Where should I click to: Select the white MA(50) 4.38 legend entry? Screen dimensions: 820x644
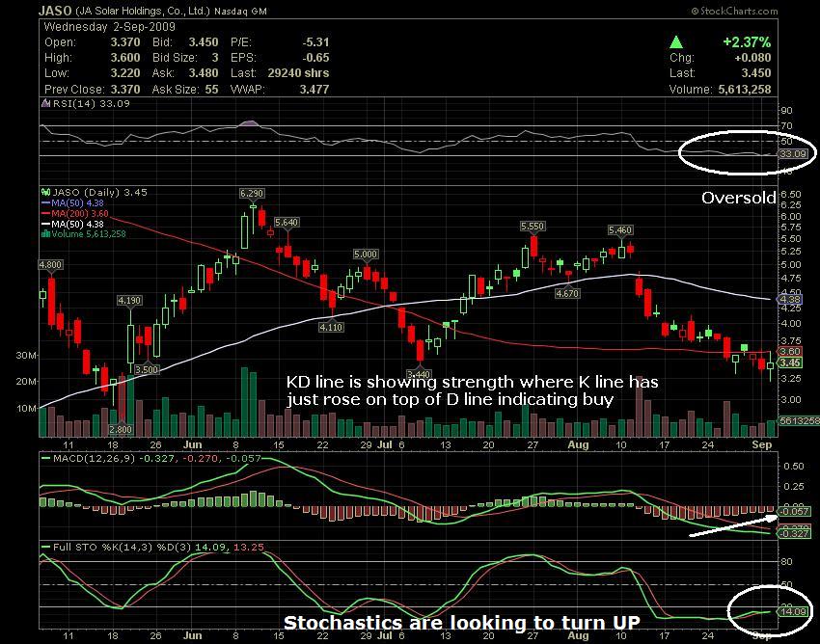(72, 224)
